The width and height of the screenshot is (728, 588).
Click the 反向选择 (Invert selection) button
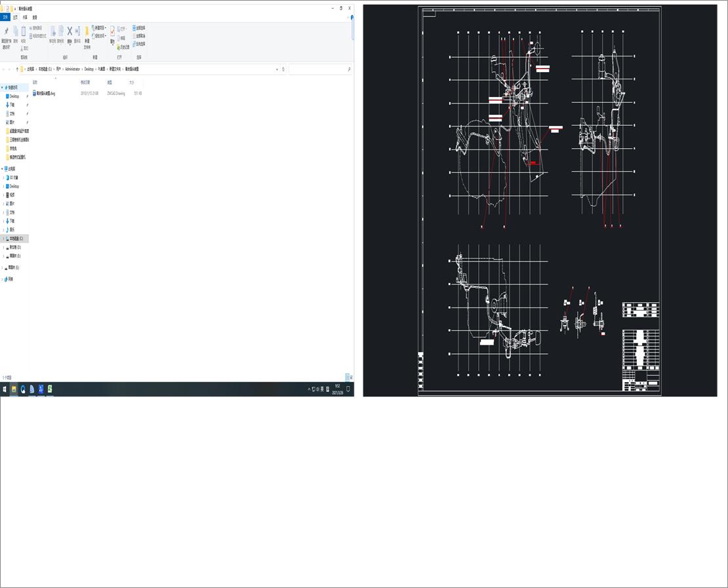click(138, 43)
